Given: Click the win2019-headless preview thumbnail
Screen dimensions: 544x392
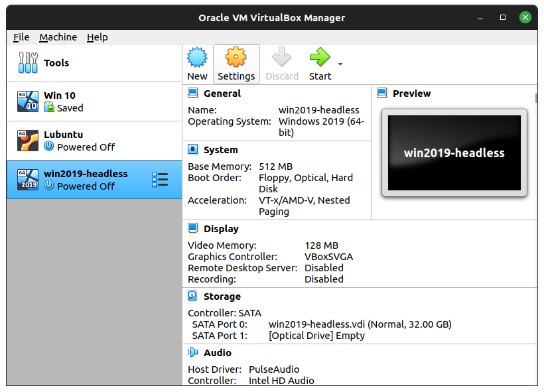Looking at the screenshot, I should coord(454,153).
